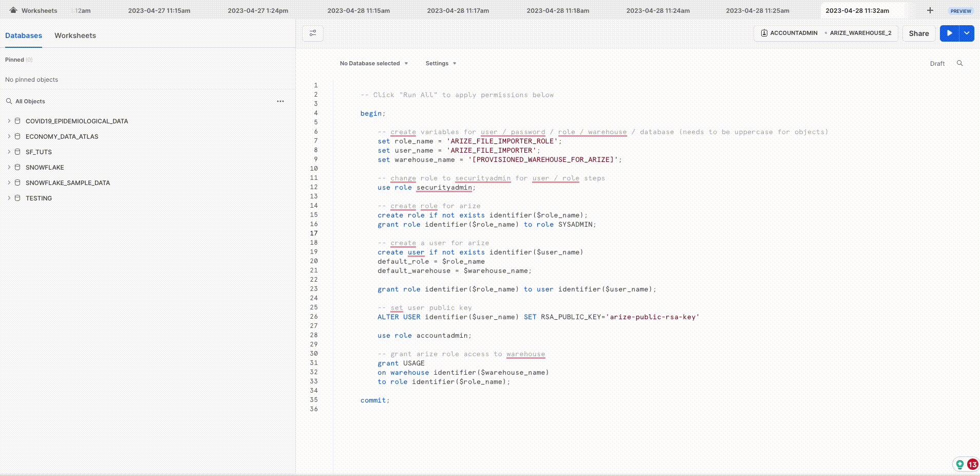The image size is (980, 476).
Task: Switch to the Databases tab
Action: click(24, 35)
